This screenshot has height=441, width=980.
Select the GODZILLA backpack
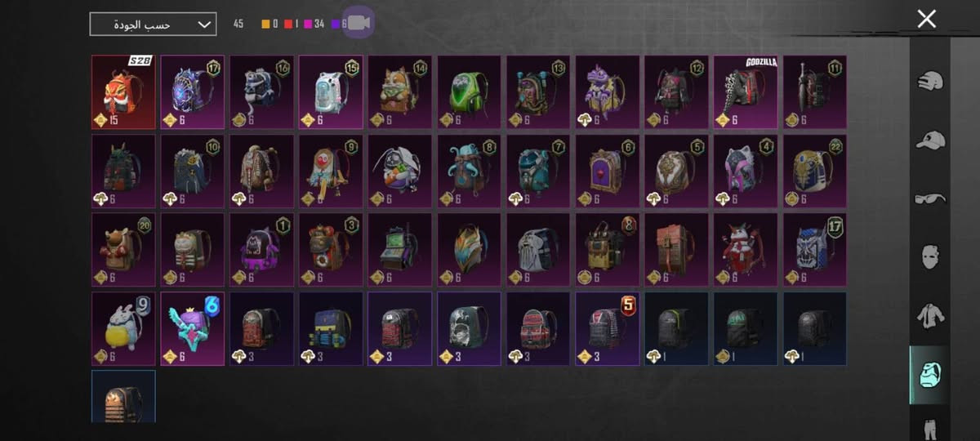click(746, 92)
